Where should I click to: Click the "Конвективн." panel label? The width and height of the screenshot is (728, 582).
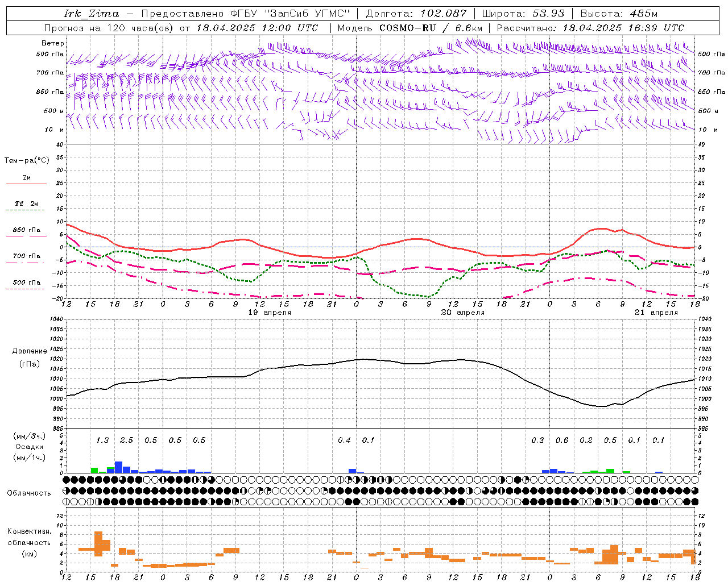[29, 531]
